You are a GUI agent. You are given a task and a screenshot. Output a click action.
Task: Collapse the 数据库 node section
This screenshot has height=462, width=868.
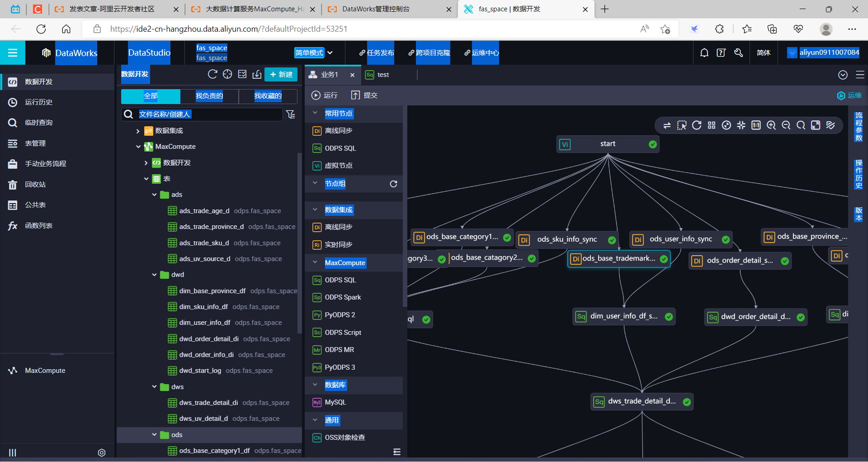315,385
